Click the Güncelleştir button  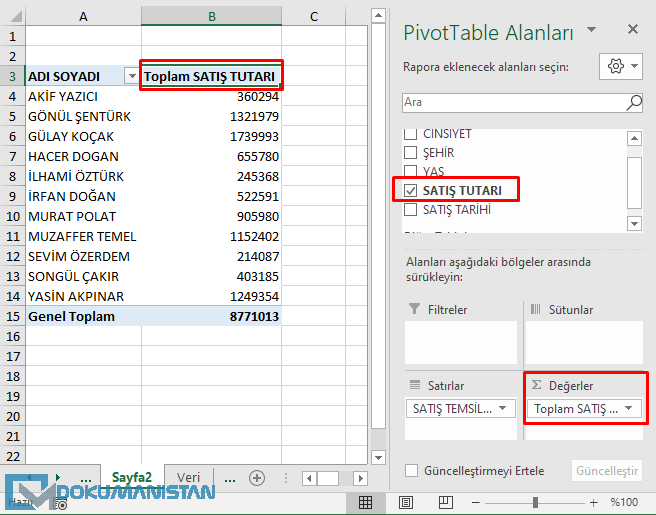point(607,471)
